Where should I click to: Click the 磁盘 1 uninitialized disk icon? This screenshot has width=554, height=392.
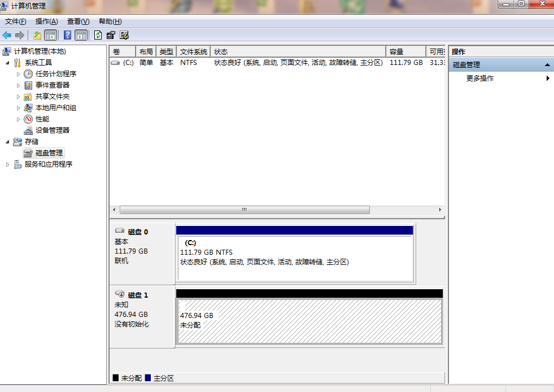pyautogui.click(x=120, y=294)
